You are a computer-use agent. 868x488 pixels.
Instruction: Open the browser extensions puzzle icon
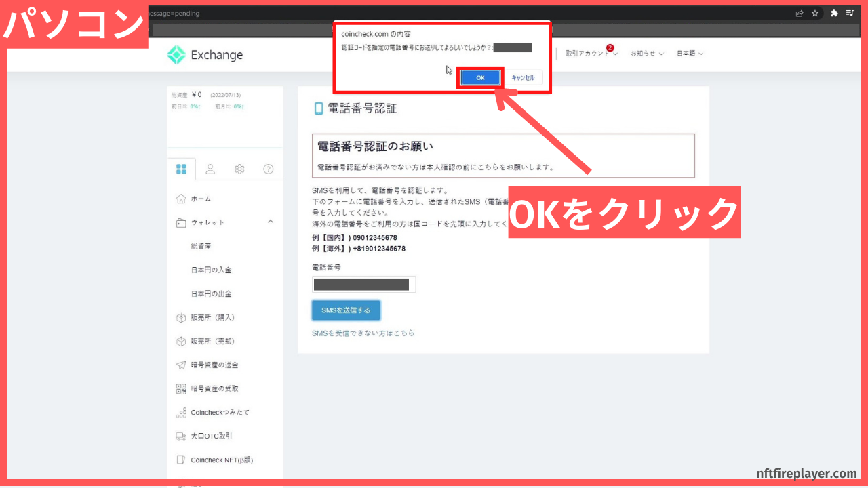(x=834, y=13)
